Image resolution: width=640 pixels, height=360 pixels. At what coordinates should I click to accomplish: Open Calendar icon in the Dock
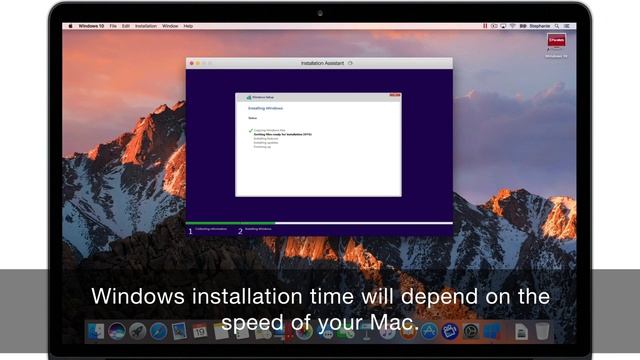coord(200,331)
